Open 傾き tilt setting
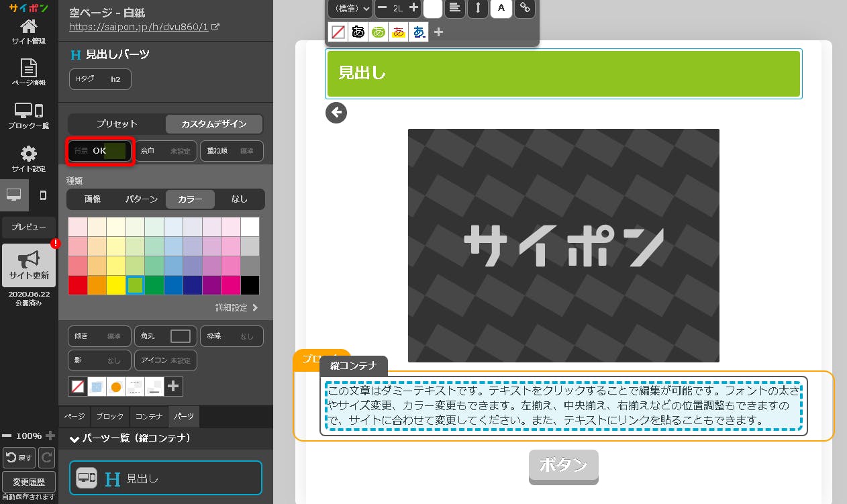This screenshot has height=504, width=847. (x=100, y=336)
